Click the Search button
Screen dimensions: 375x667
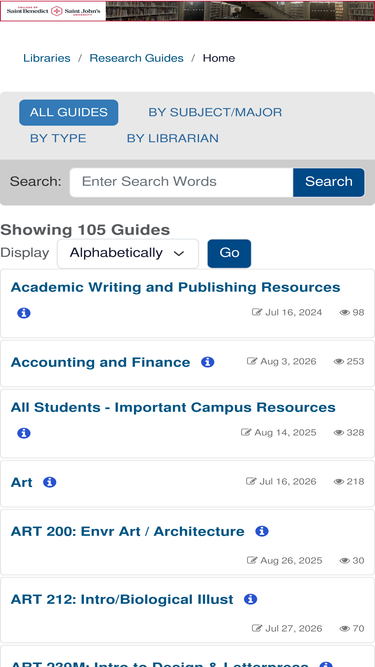coord(329,182)
